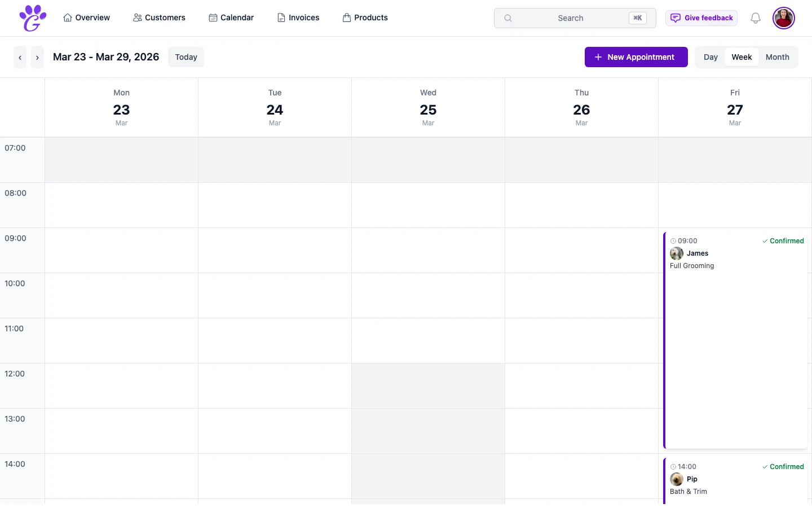Click the shopping bag icon beside Products
This screenshot has height=508, width=812.
(x=346, y=17)
